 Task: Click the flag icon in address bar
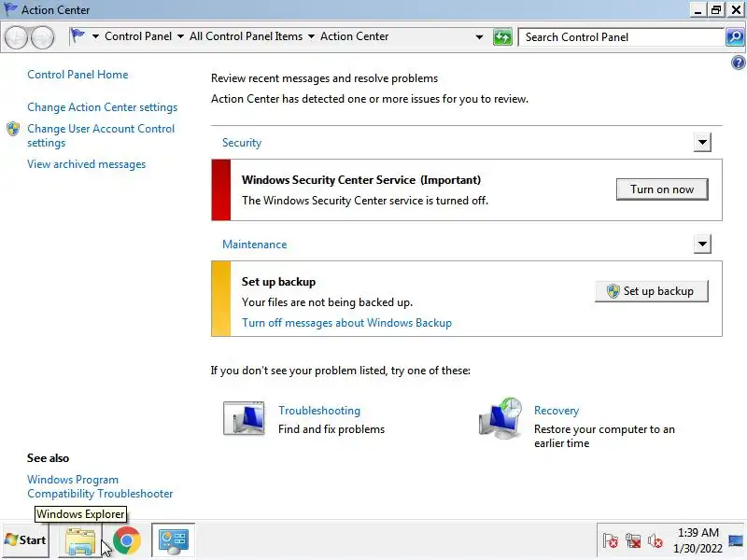pyautogui.click(x=78, y=36)
